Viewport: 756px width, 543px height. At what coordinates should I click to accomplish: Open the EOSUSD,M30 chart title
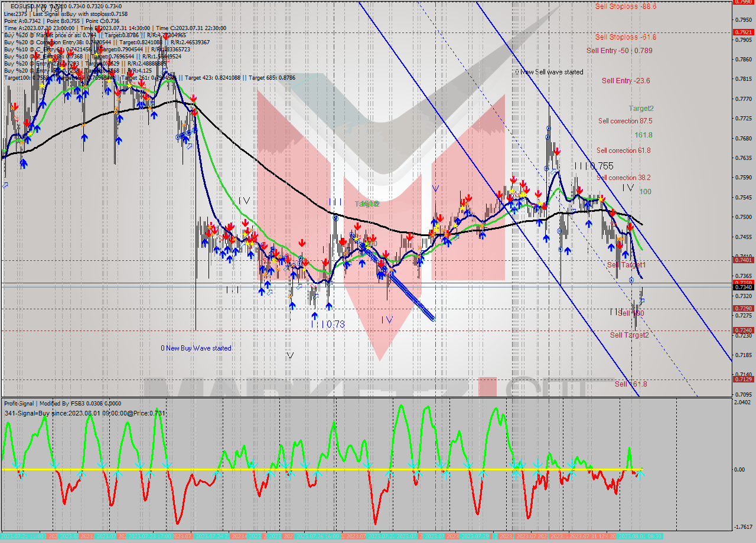(x=27, y=5)
